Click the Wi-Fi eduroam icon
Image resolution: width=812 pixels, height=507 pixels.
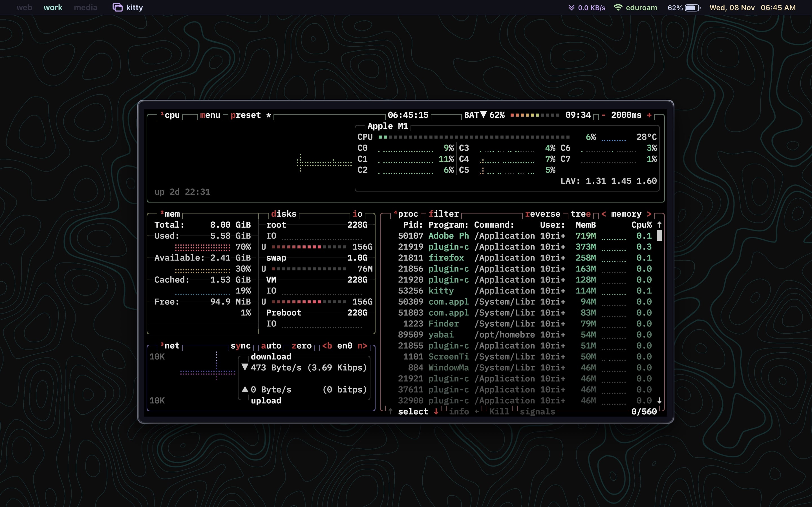click(x=618, y=7)
